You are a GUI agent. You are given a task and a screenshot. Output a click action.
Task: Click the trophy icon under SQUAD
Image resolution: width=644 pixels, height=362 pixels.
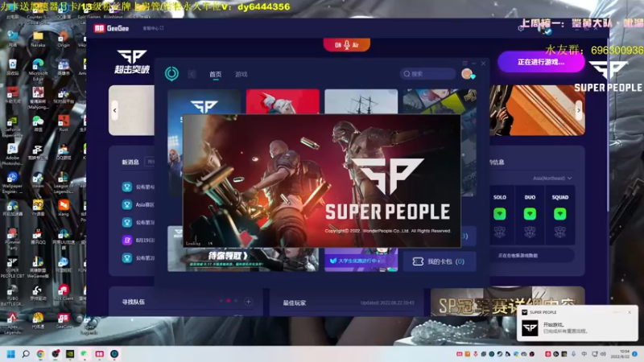coord(560,232)
